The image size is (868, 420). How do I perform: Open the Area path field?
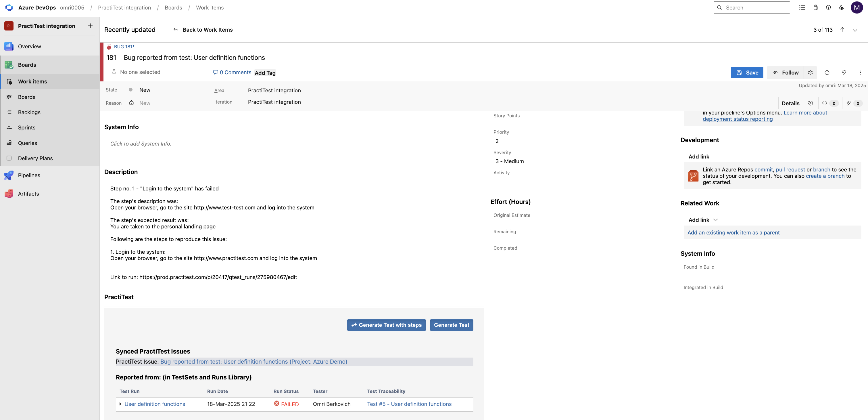274,90
